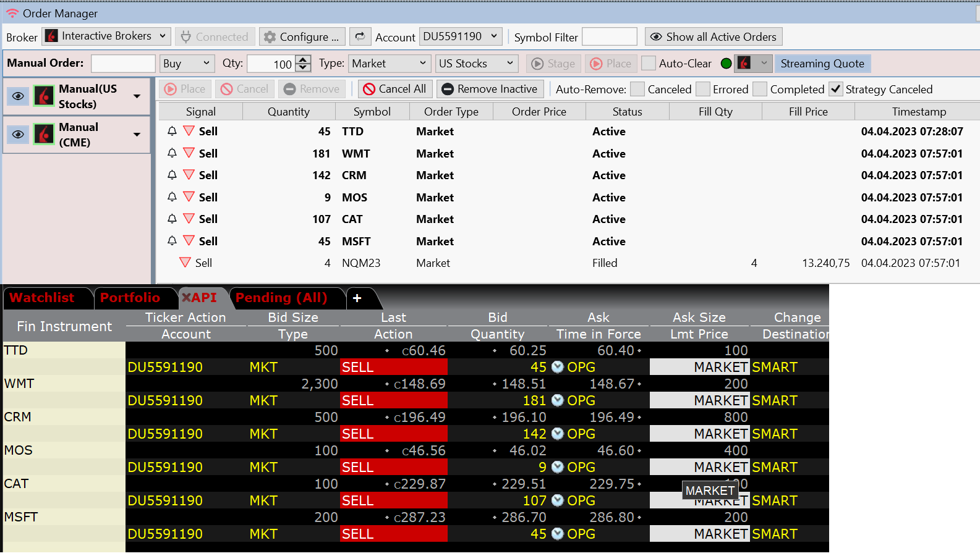Open the Broker dropdown showing Interactive Brokers
Image resolution: width=980 pixels, height=556 pixels.
pyautogui.click(x=106, y=36)
